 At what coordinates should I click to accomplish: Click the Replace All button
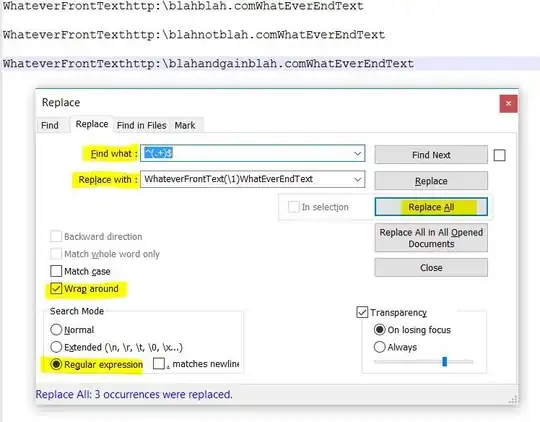pos(431,207)
